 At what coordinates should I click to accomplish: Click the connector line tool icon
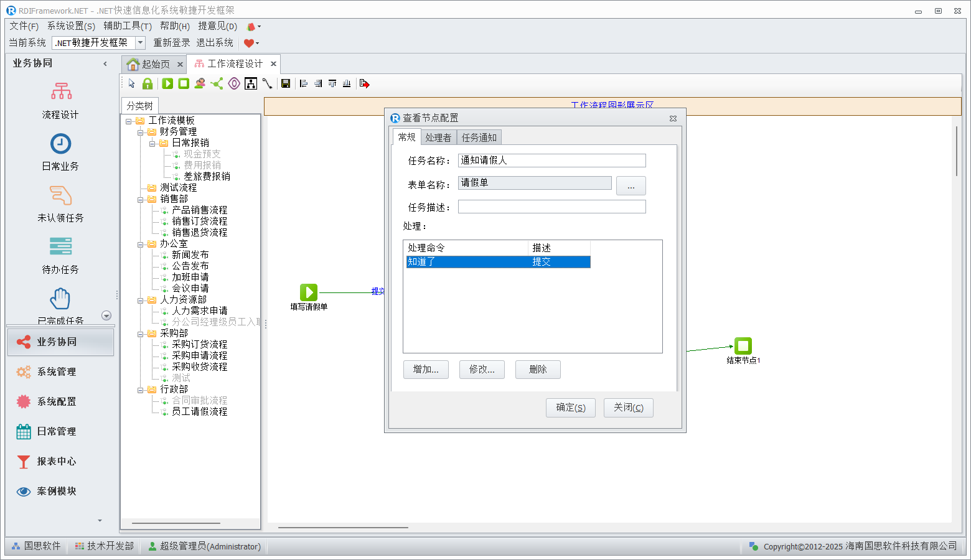[x=267, y=83]
